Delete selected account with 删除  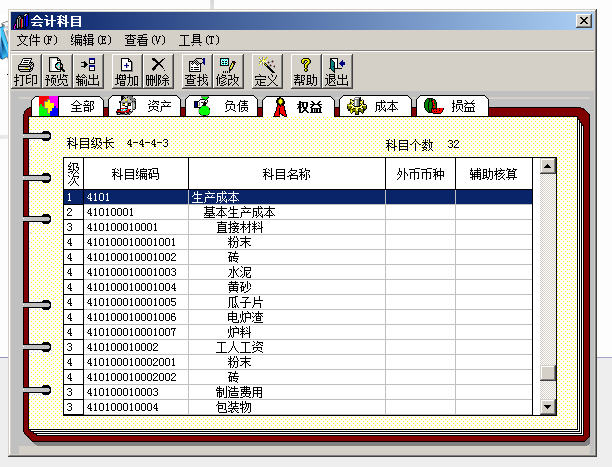tap(158, 71)
